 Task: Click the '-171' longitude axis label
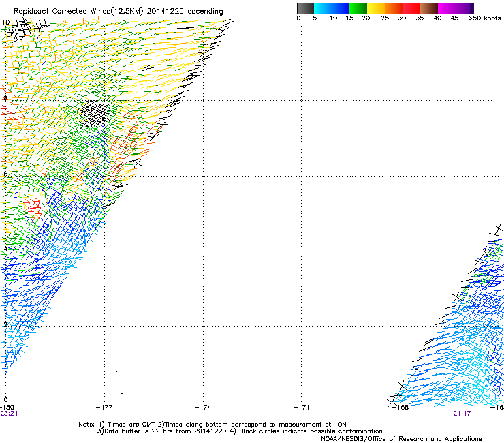(301, 408)
